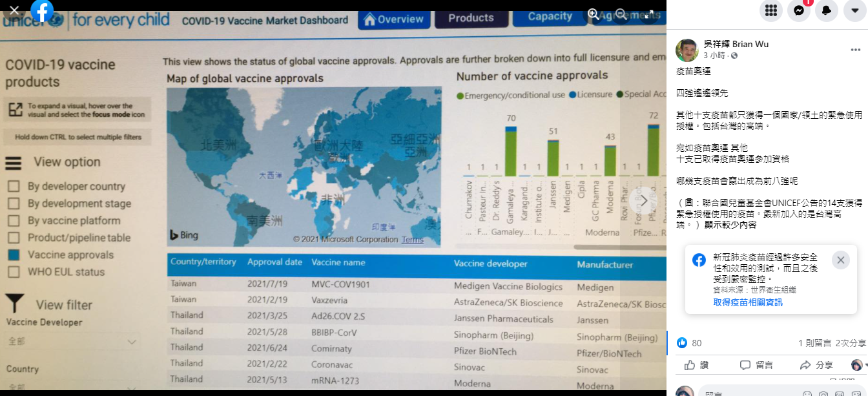Screen dimensions: 868x396
Task: Show the 2次分享 shares list
Action: pyautogui.click(x=851, y=343)
